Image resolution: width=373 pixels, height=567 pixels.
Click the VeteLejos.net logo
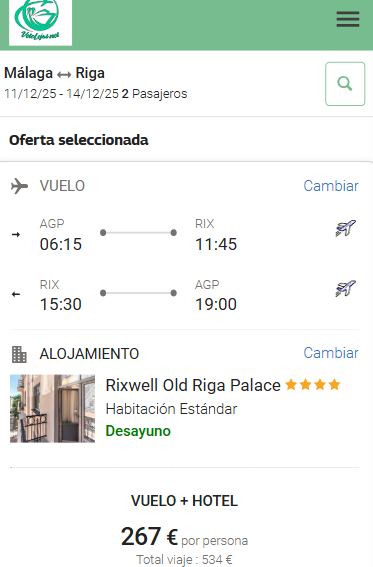[40, 22]
